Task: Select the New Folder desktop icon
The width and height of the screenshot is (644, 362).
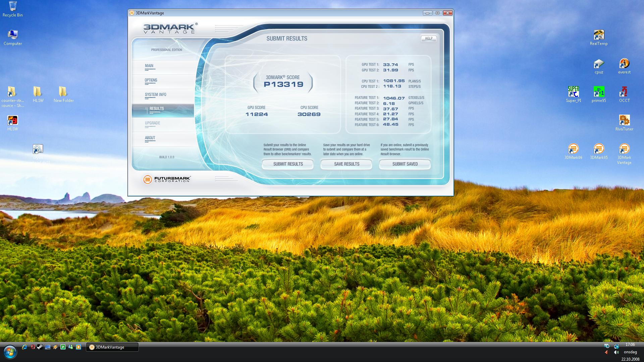Action: 63,95
